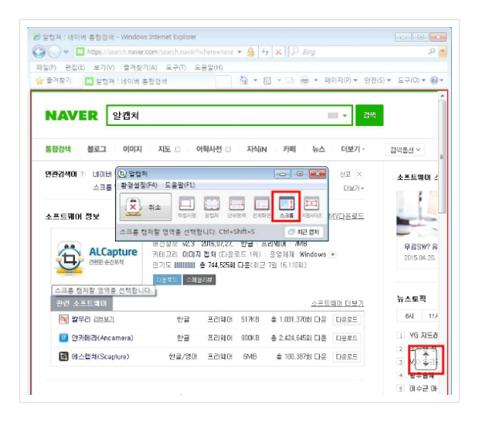Open the 소프트웨어 더보기 link
Screen dimensions: 479x422
[337, 303]
